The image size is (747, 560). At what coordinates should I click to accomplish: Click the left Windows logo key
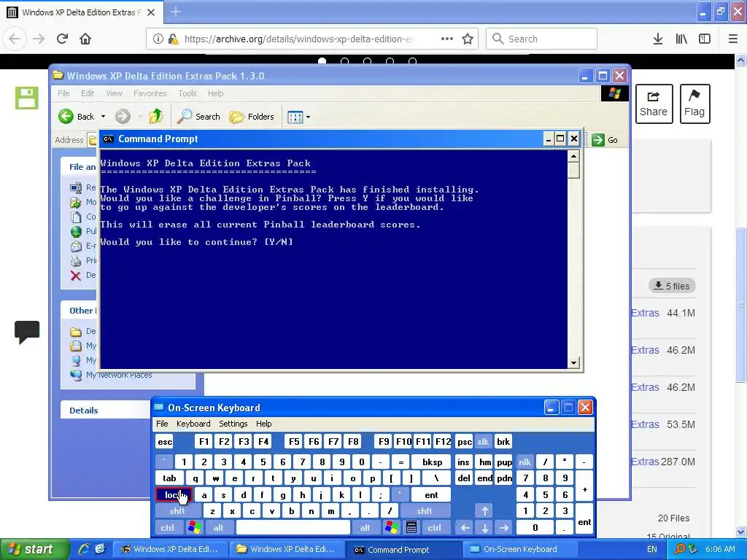tap(194, 528)
